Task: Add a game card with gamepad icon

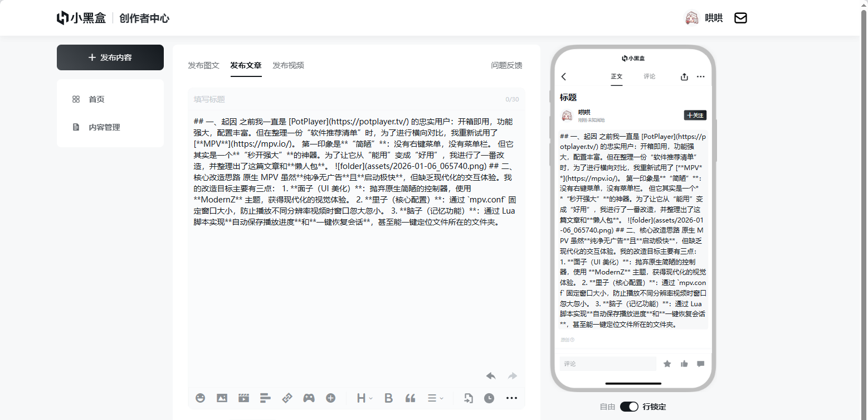Action: point(309,398)
